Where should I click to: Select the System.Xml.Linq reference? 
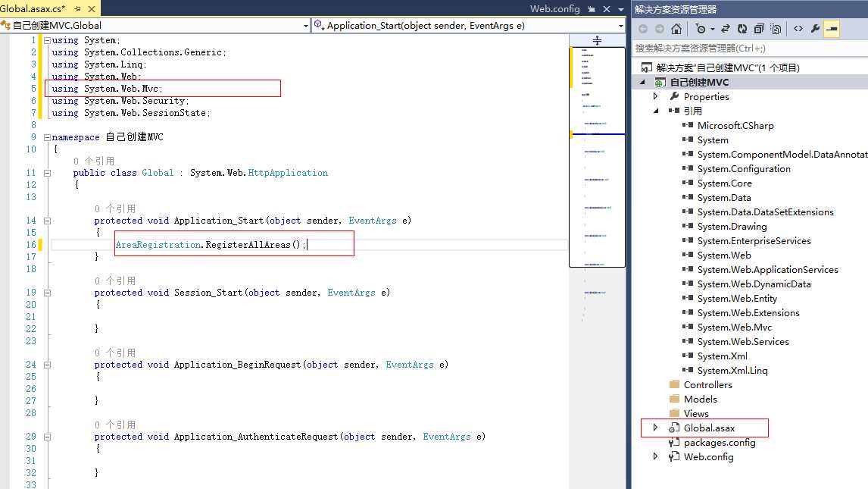[732, 371]
